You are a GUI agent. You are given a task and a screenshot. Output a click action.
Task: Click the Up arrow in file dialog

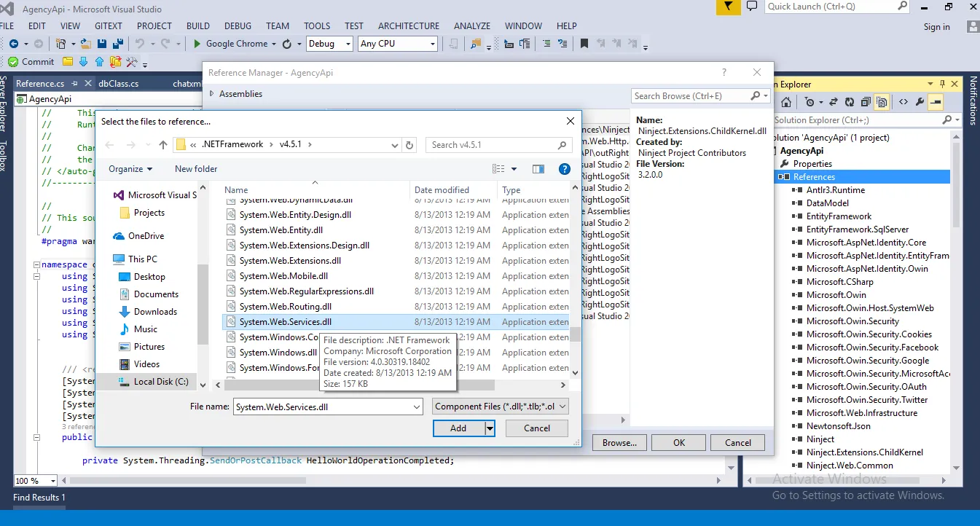pos(163,145)
